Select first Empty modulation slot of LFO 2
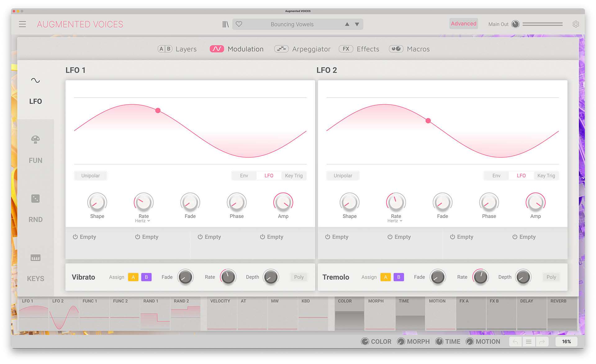 tap(337, 237)
